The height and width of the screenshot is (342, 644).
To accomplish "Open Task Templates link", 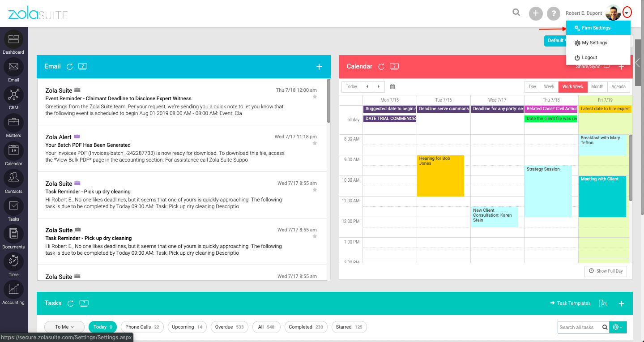I will pyautogui.click(x=570, y=303).
